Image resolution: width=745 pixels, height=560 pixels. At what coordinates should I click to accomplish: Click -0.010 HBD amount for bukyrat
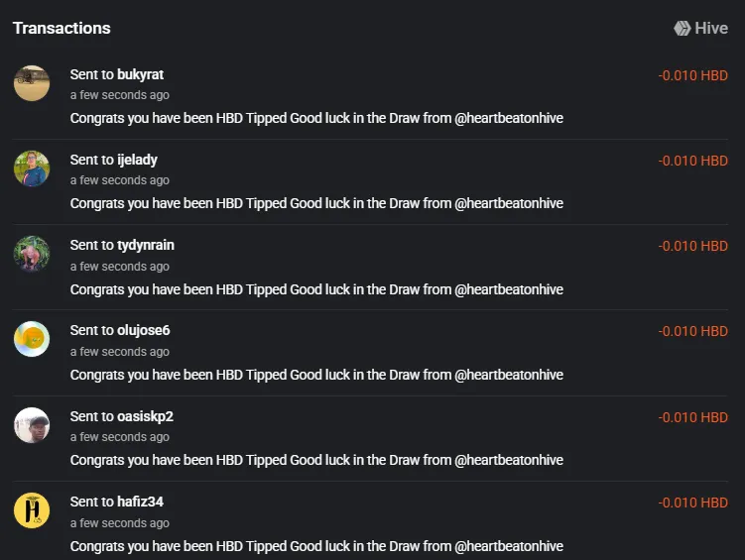click(693, 75)
